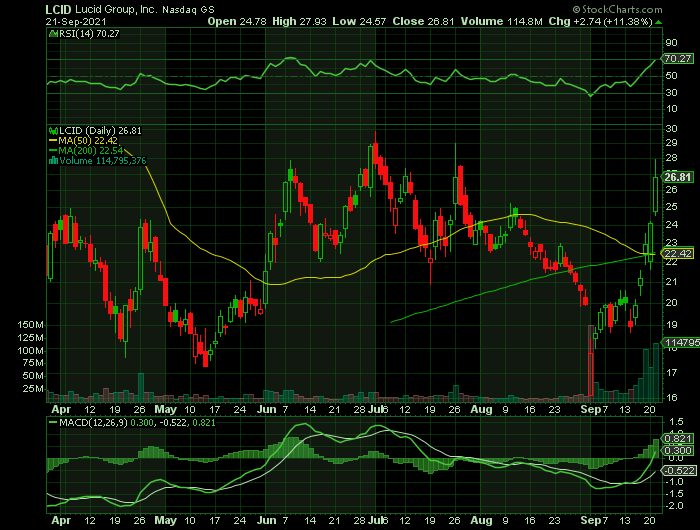Click the MA(200) 22.54 legend entry
This screenshot has height=530, width=700.
tap(91, 150)
